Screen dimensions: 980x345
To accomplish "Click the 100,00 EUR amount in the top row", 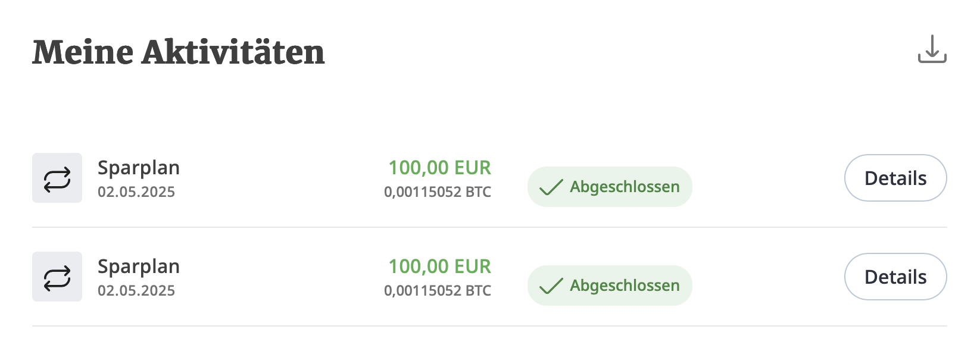I will [x=439, y=168].
